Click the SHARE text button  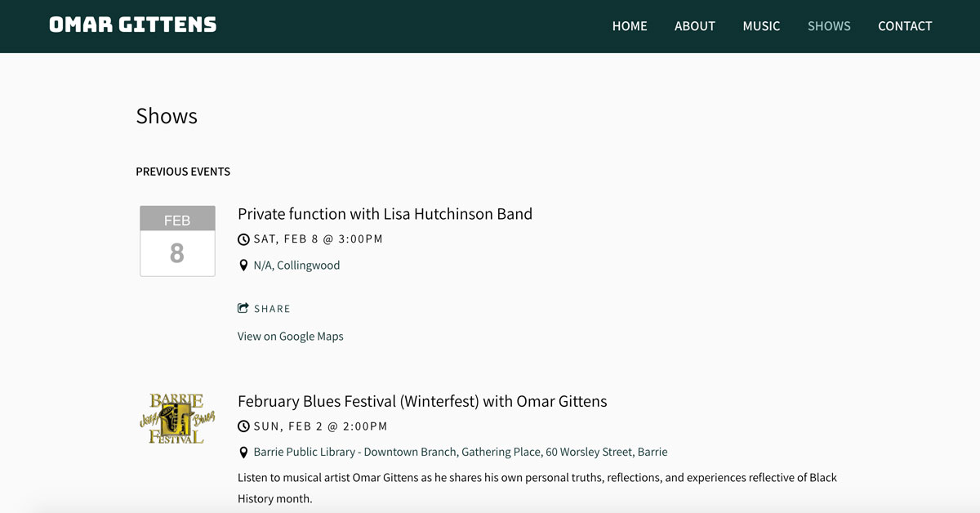click(272, 309)
